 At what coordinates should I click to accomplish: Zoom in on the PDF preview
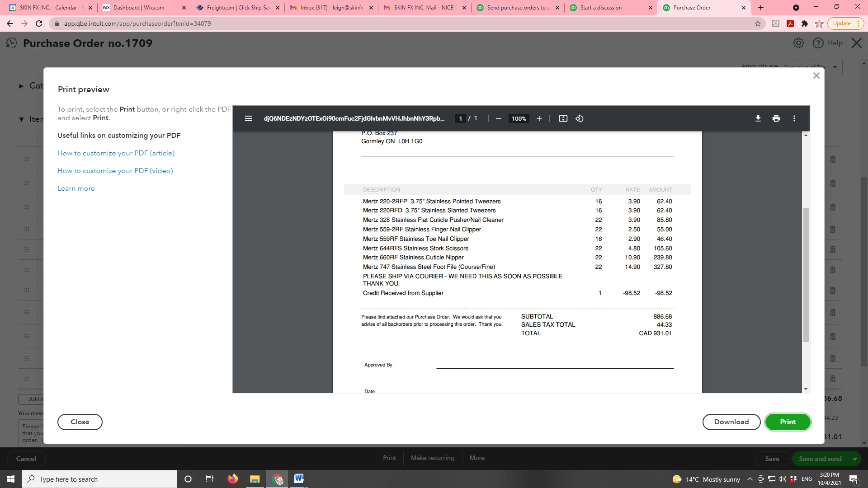click(x=539, y=118)
